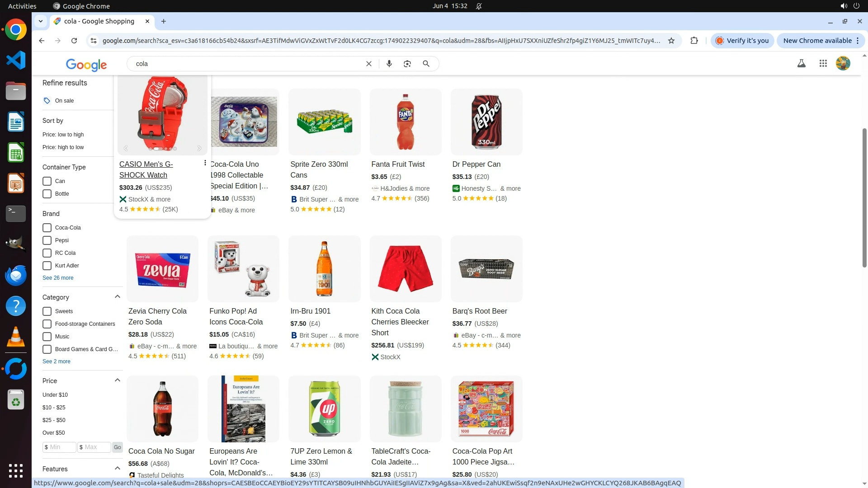Open Google Lens image search icon
Screen dimensions: 868x488
point(407,64)
